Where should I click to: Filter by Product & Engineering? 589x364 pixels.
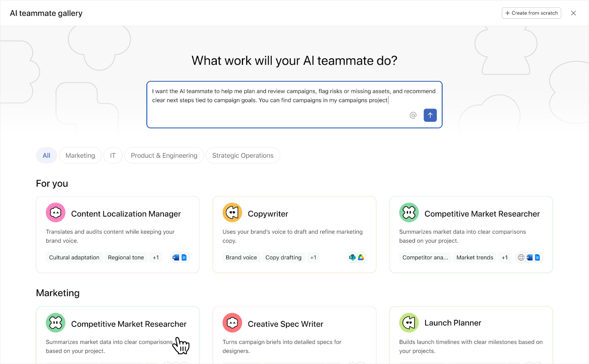pyautogui.click(x=164, y=156)
